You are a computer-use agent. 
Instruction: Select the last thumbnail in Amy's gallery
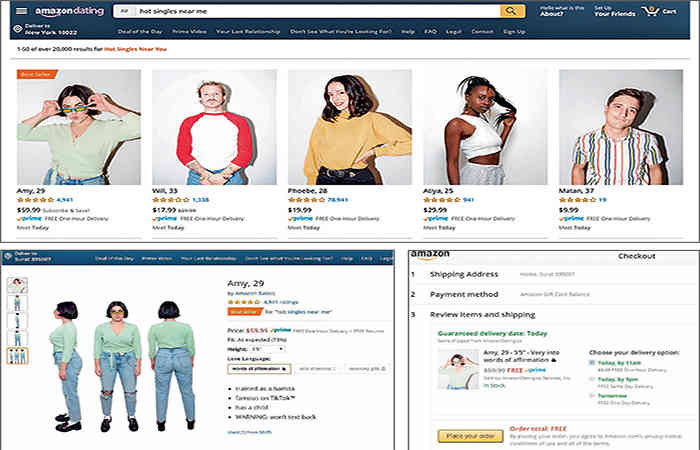click(17, 356)
